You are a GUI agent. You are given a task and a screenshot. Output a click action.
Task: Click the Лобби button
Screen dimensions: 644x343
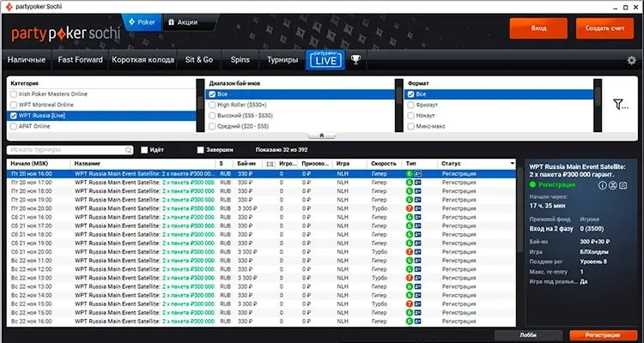point(528,334)
